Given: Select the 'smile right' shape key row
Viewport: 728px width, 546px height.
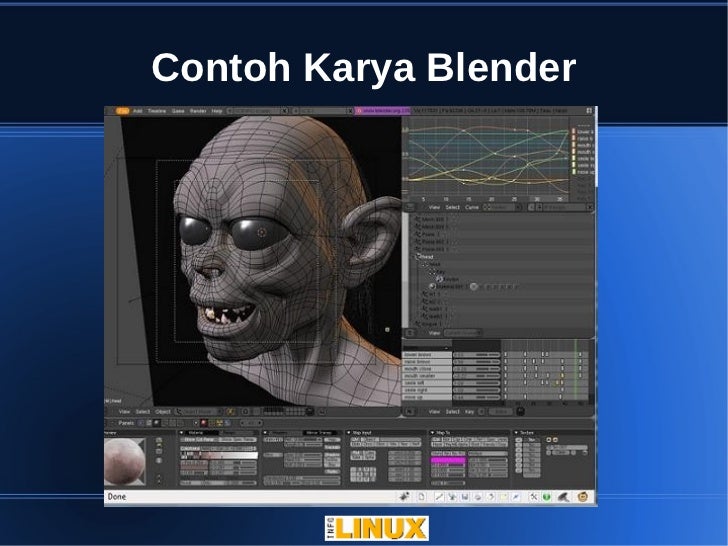Looking at the screenshot, I should [x=427, y=390].
